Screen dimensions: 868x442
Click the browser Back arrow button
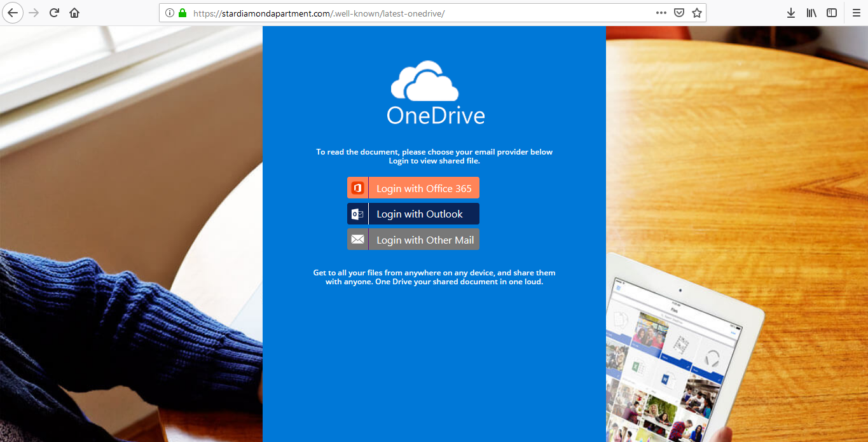pos(12,13)
